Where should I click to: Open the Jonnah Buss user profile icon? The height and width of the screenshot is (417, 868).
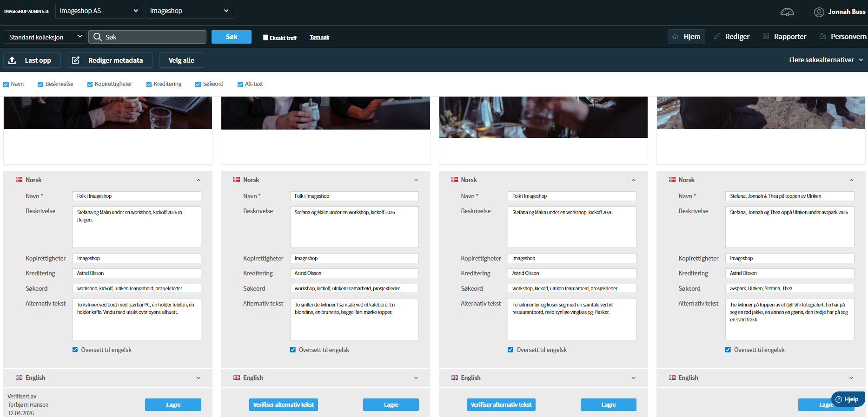click(x=819, y=12)
